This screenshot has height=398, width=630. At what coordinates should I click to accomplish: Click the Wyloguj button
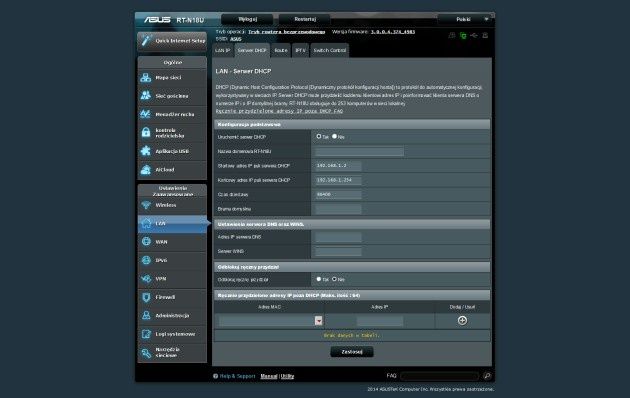(x=247, y=19)
